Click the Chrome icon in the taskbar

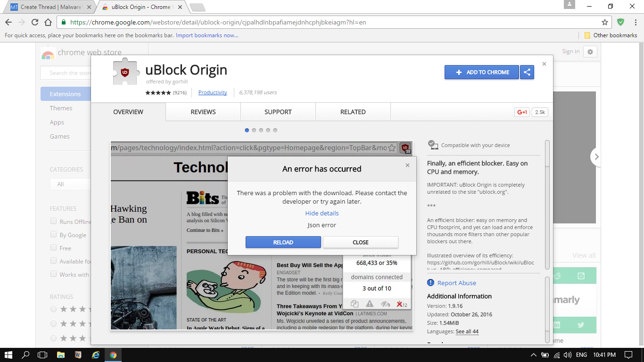pos(113,355)
